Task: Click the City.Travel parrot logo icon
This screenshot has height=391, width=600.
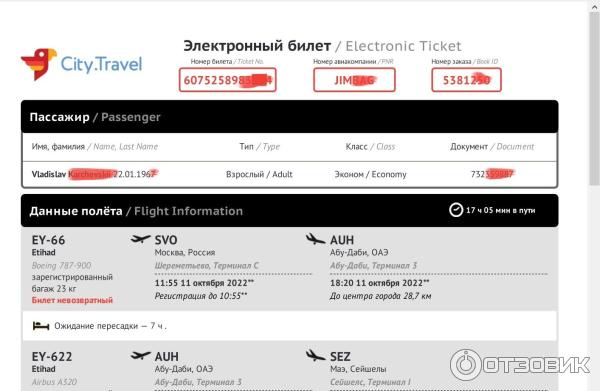Action: coord(39,64)
